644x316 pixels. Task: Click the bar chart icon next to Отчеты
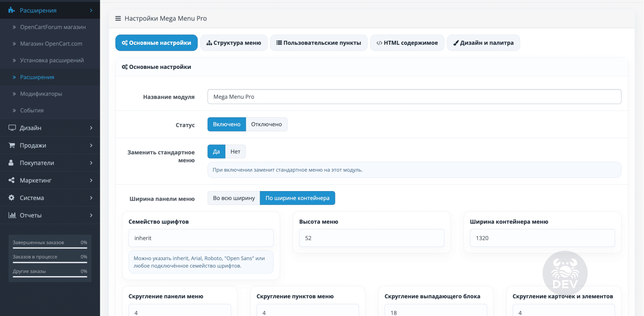(12, 215)
